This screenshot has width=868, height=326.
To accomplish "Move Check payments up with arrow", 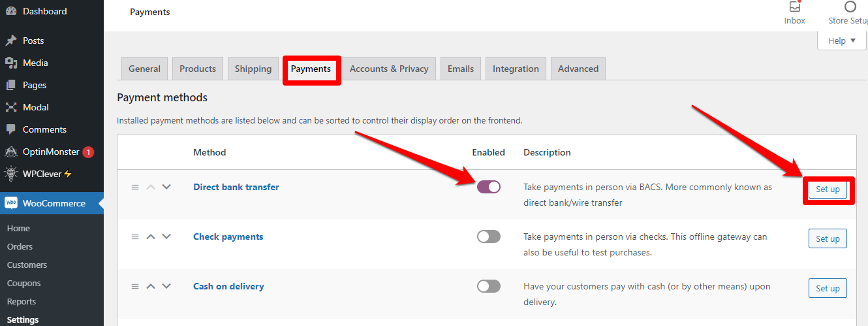I will 151,236.
